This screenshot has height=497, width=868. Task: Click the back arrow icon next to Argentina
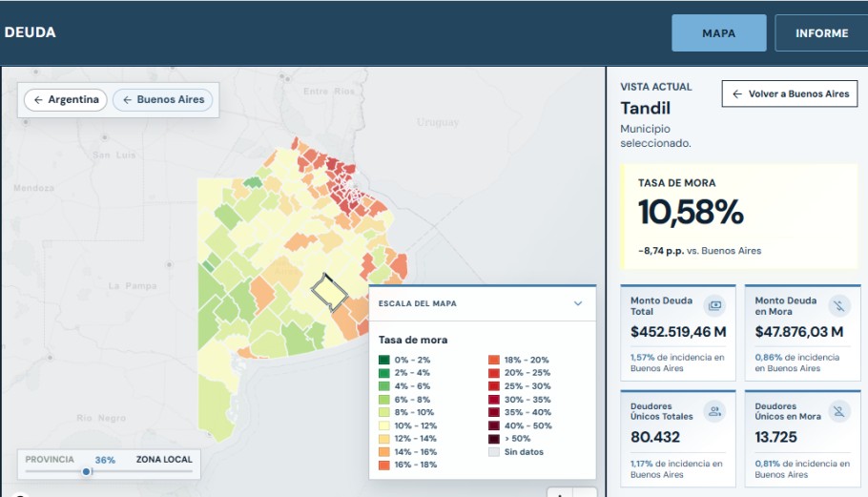tap(38, 99)
